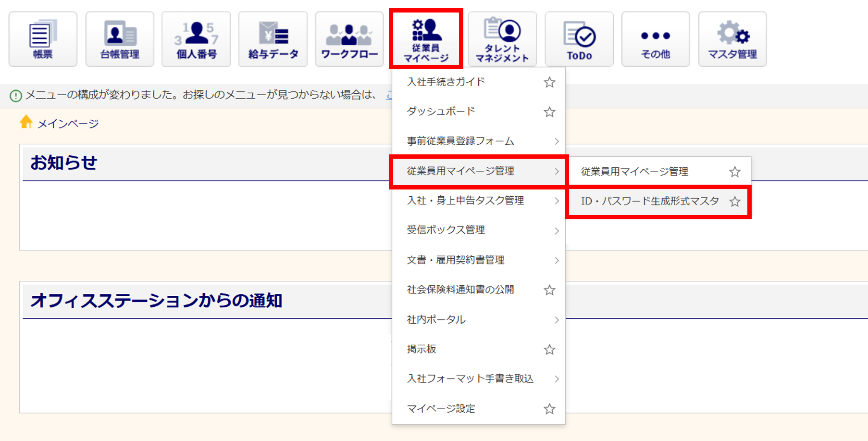Image resolution: width=868 pixels, height=441 pixels.
Task: Toggle favorite star for 入社手続きガイド
Action: 549,82
